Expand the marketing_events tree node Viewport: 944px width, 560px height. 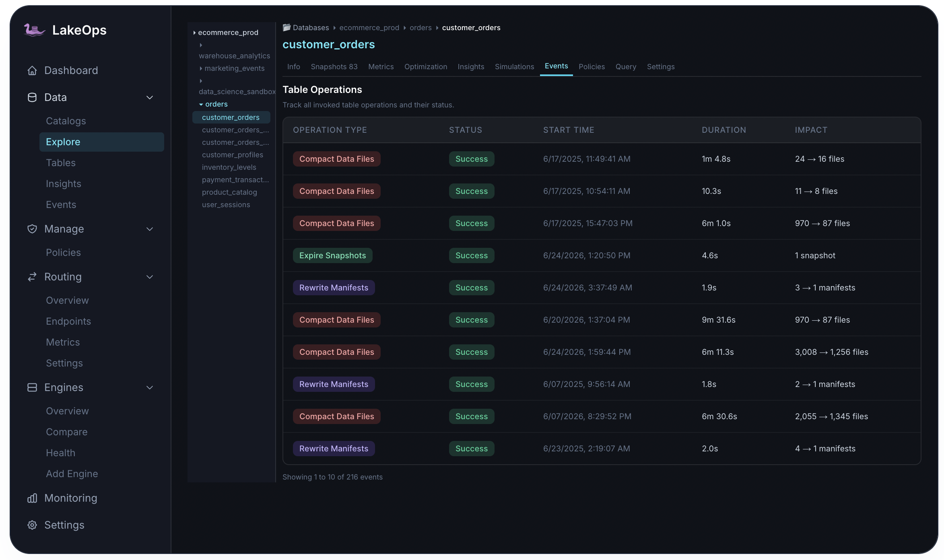click(x=201, y=68)
